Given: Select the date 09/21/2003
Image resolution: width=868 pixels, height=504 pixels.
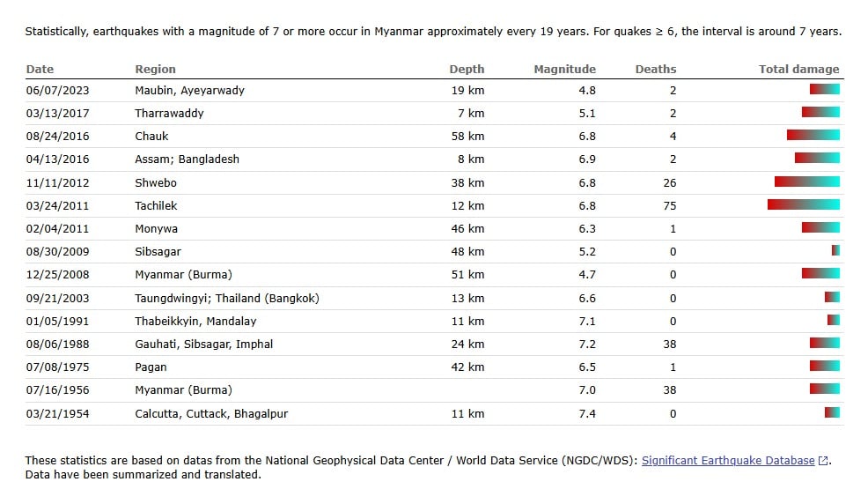Looking at the screenshot, I should coord(57,298).
